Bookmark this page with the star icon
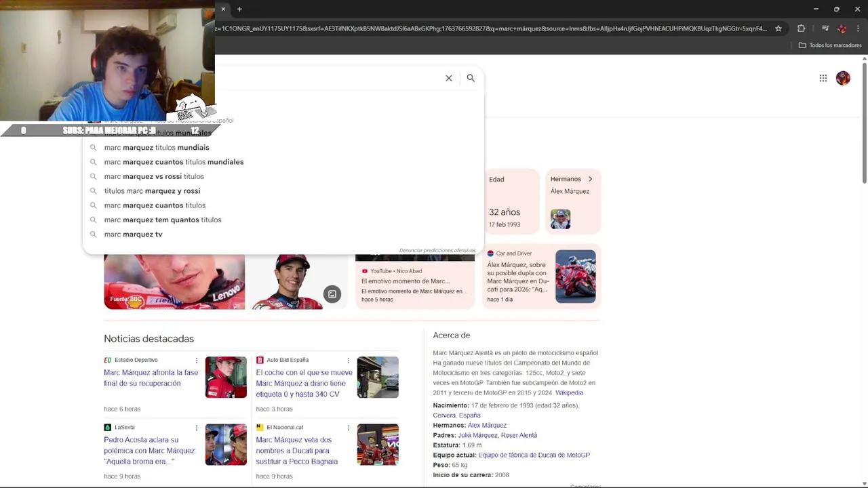This screenshot has height=488, width=868. tap(778, 28)
